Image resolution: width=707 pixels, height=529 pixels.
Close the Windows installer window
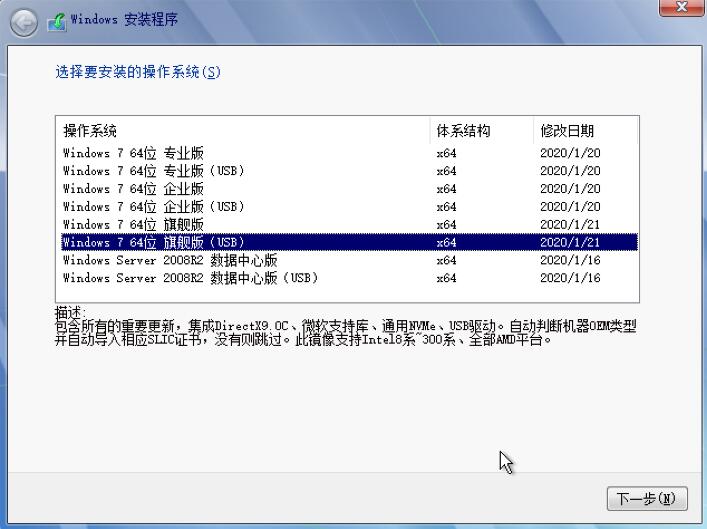(x=680, y=7)
